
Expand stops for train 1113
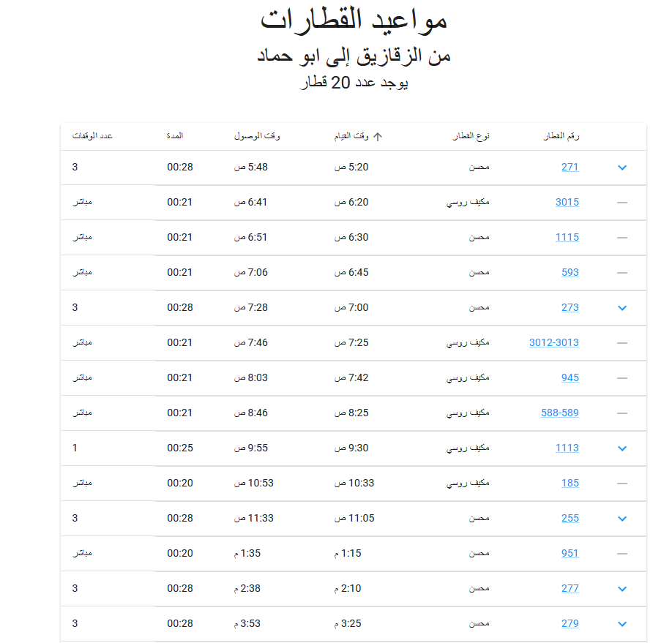click(622, 448)
